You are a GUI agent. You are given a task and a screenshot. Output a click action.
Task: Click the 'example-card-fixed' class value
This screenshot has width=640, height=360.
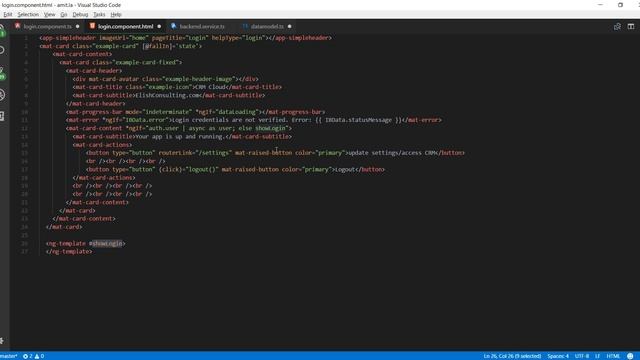point(145,62)
